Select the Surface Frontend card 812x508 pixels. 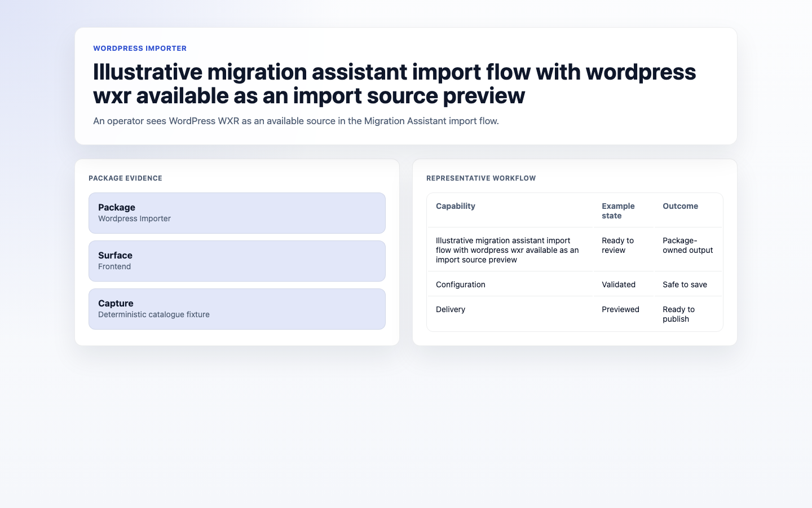237,261
